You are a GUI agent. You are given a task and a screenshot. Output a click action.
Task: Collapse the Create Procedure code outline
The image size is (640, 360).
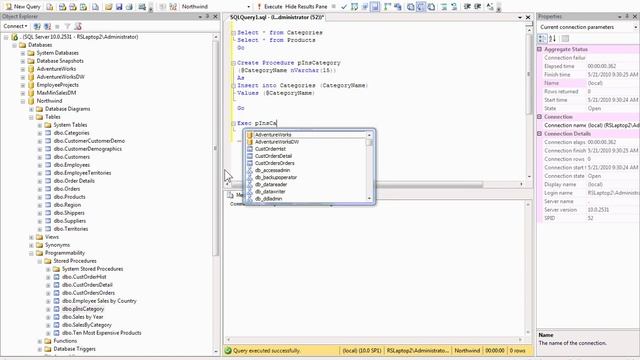coord(233,63)
